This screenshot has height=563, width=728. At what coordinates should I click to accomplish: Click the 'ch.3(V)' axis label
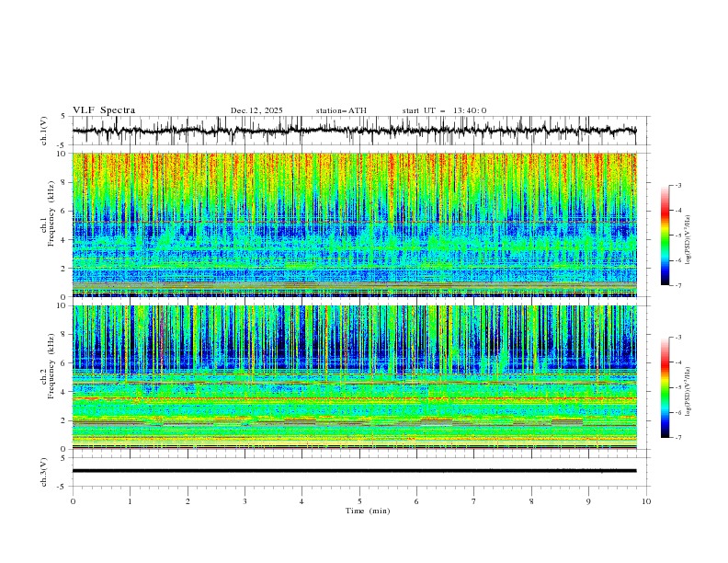click(44, 472)
